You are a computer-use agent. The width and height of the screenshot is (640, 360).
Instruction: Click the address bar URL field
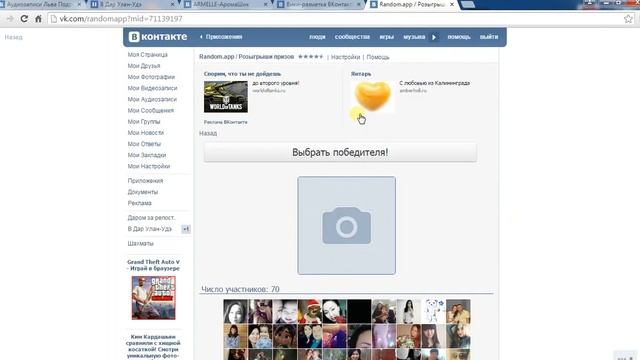pyautogui.click(x=339, y=19)
